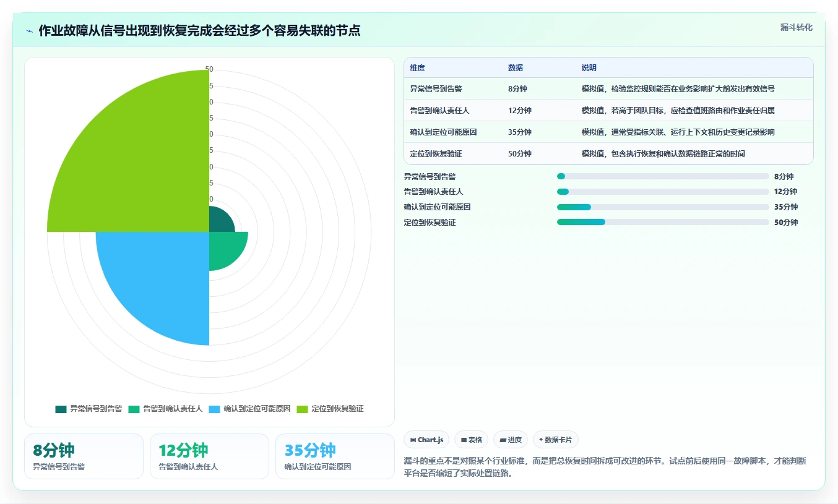Toggle 异常信号到告警 legend item
The height and width of the screenshot is (504, 838).
[89, 409]
